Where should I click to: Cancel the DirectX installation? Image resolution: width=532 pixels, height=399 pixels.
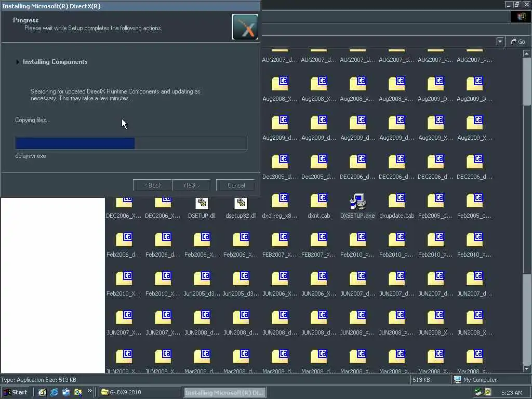click(236, 185)
